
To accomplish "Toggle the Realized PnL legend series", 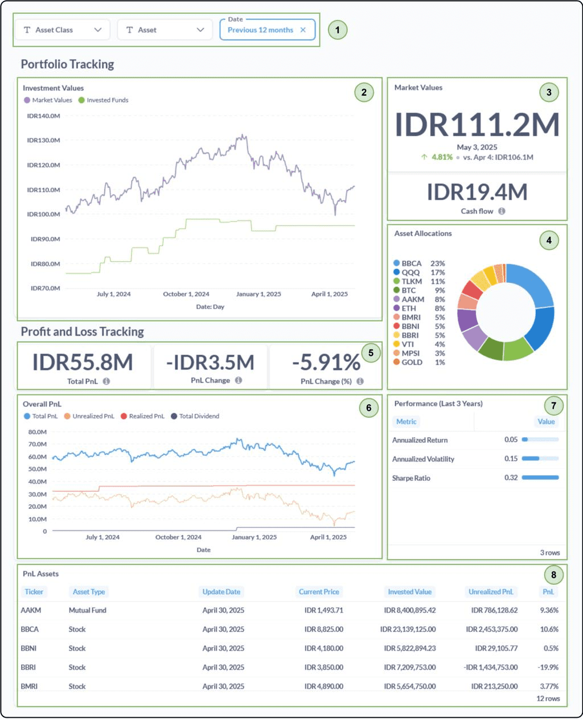I will coord(142,416).
